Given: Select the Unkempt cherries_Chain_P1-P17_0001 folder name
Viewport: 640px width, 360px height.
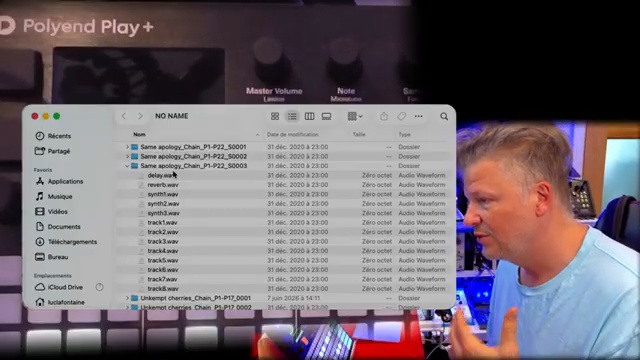Looking at the screenshot, I should click(196, 298).
